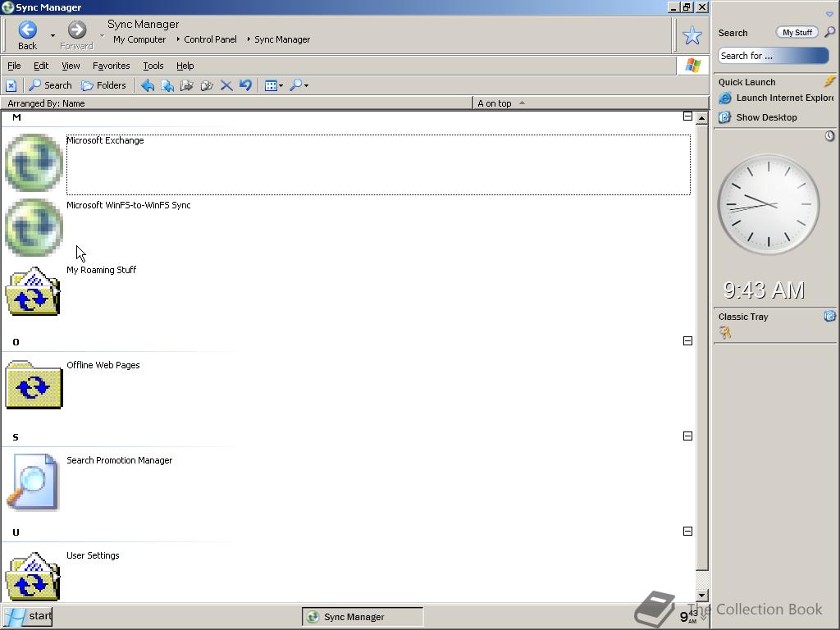Open the Favorites menu
840x630 pixels.
[x=111, y=66]
